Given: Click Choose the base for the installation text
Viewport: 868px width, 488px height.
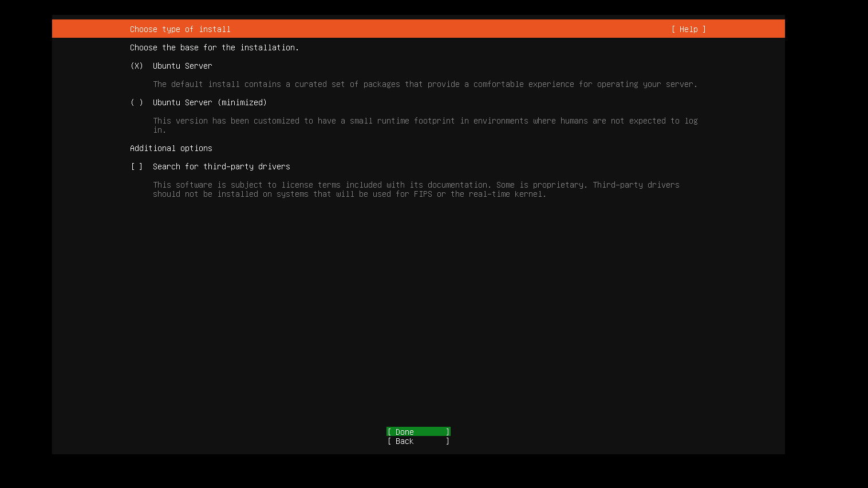Looking at the screenshot, I should (214, 47).
